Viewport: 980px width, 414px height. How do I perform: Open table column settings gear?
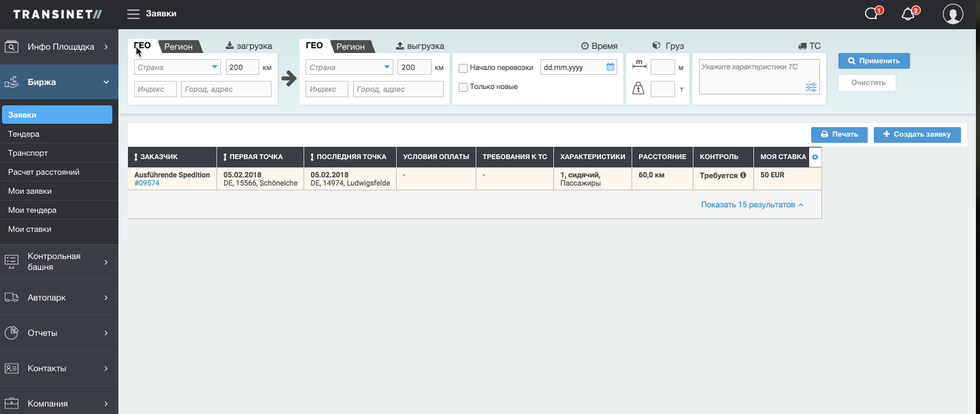pyautogui.click(x=815, y=157)
